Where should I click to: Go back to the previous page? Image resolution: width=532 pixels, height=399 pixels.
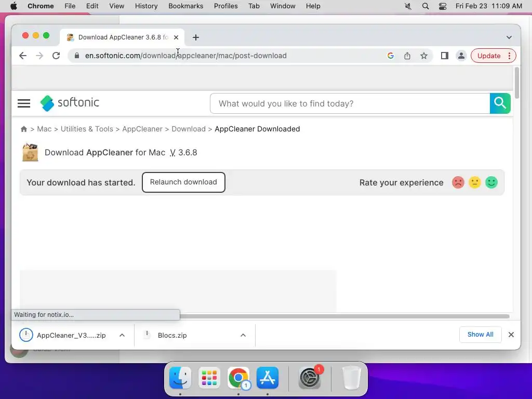(23, 56)
